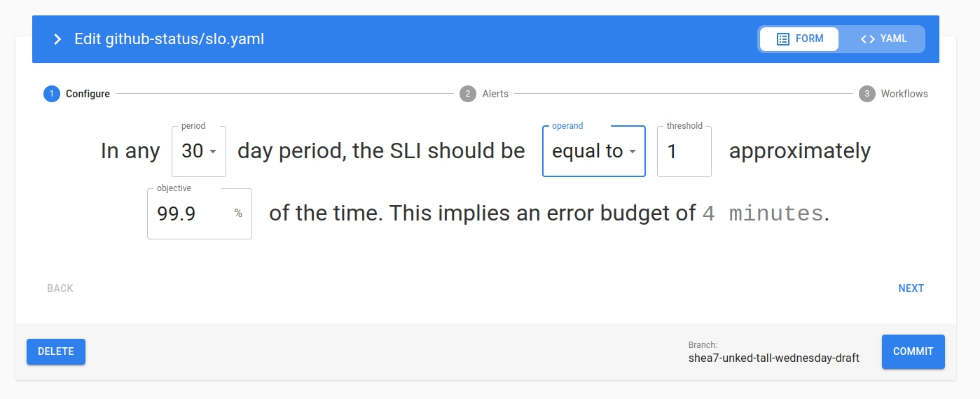Switch to YAML view toggle
This screenshot has width=980, height=399.
click(883, 39)
